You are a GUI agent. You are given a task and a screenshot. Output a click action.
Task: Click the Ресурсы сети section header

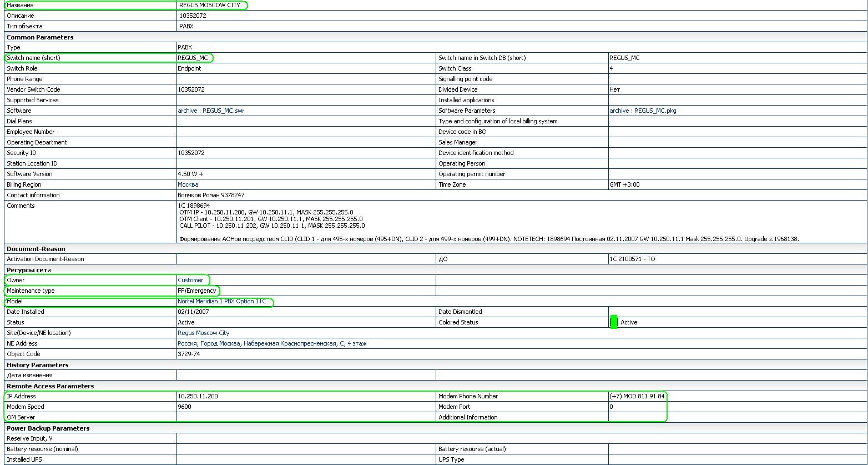coord(29,270)
